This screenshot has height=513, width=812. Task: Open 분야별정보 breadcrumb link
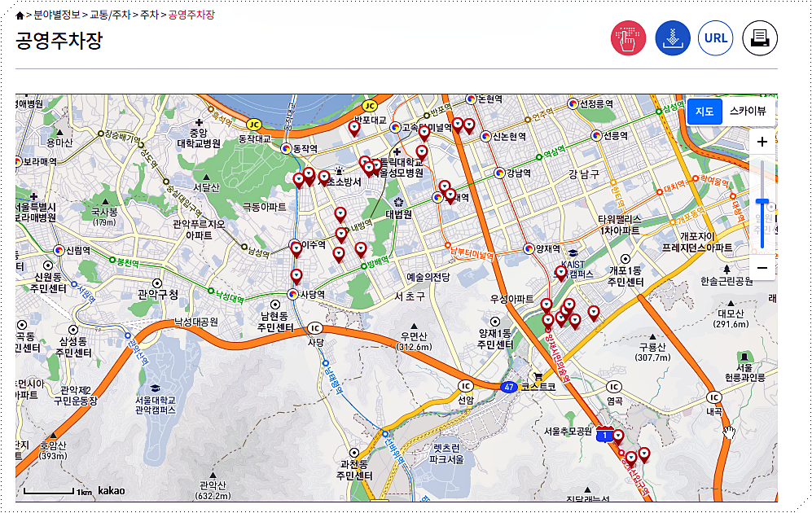click(56, 15)
